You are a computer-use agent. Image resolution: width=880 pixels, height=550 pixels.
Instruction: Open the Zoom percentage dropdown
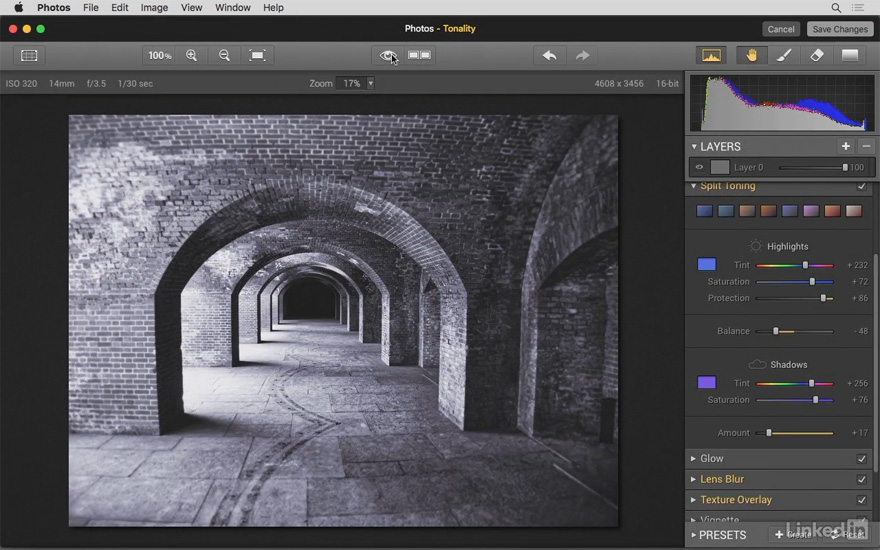[370, 83]
